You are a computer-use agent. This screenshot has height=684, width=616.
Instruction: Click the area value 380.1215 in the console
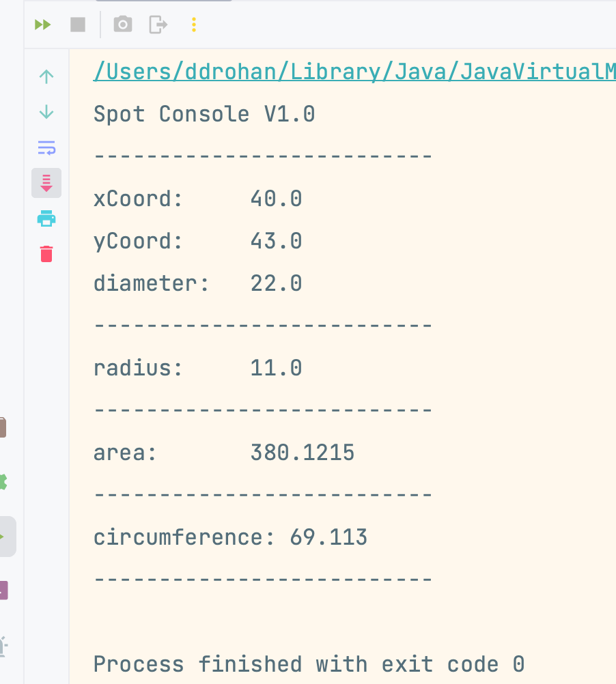pos(303,453)
